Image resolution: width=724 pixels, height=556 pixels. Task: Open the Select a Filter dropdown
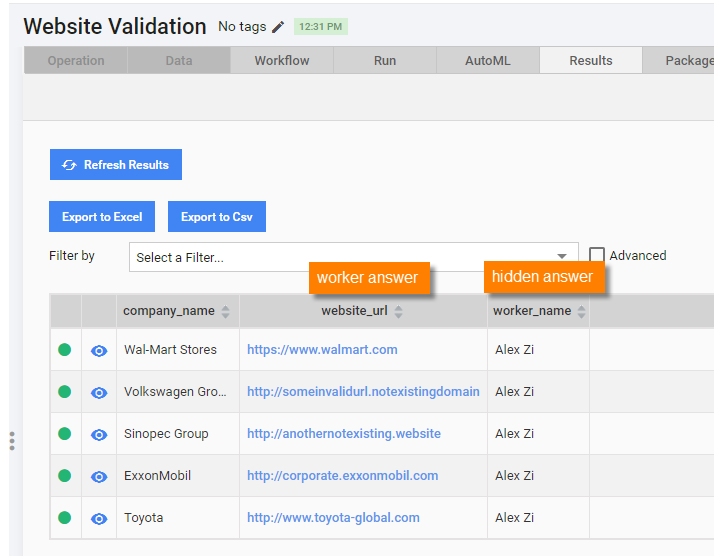click(x=354, y=257)
